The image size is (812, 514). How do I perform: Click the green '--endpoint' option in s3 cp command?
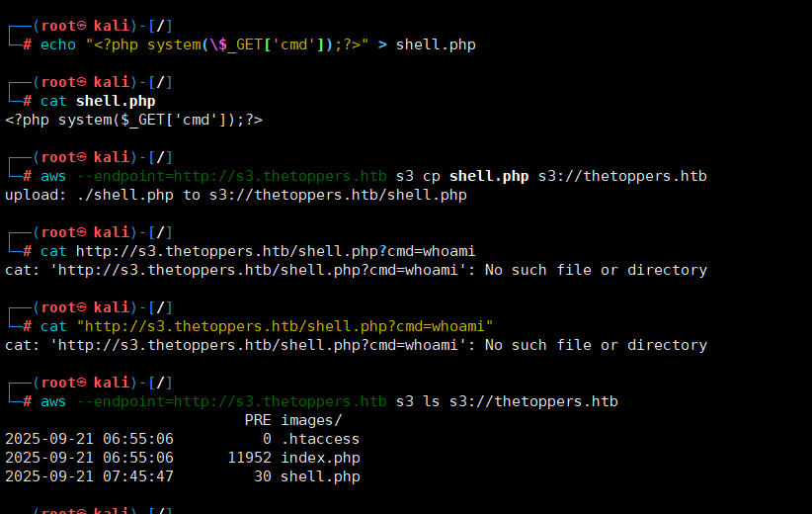coord(231,176)
